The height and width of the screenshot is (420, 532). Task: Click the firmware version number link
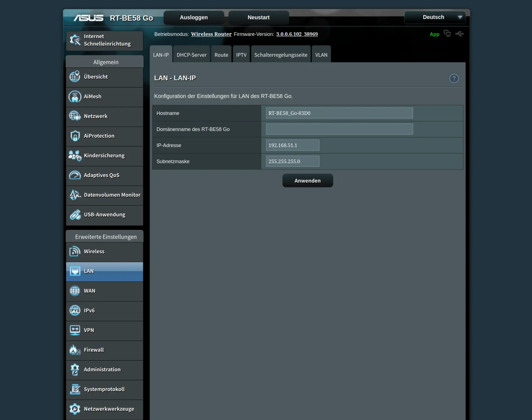(297, 34)
